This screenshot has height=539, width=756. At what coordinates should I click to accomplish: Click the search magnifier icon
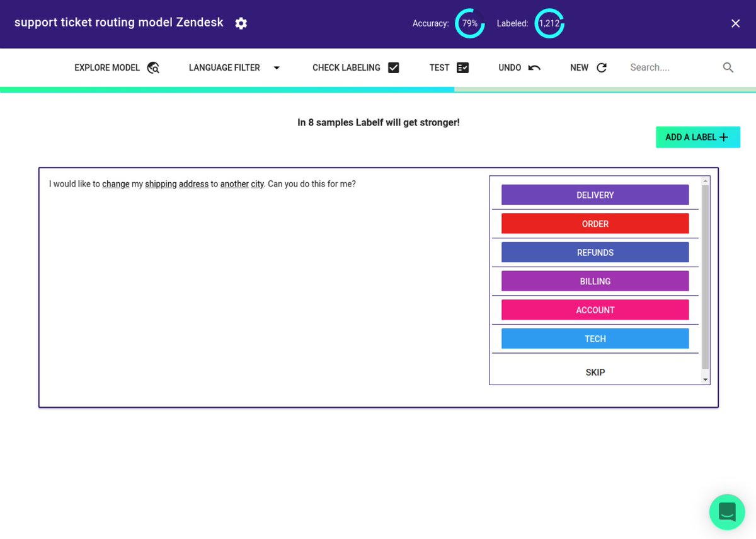728,67
